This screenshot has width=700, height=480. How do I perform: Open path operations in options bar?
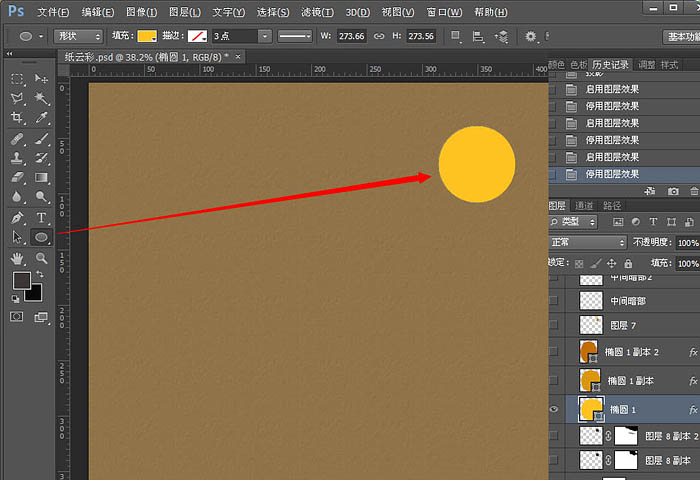click(x=455, y=36)
